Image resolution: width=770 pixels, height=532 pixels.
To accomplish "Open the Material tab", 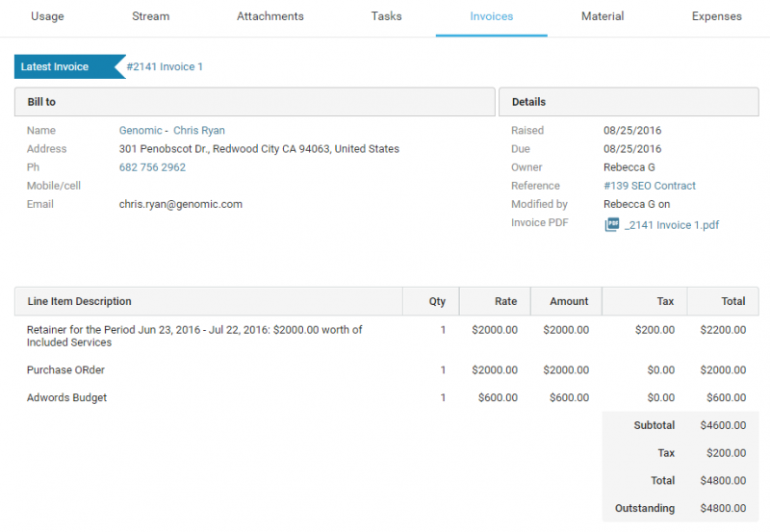I will [x=603, y=16].
